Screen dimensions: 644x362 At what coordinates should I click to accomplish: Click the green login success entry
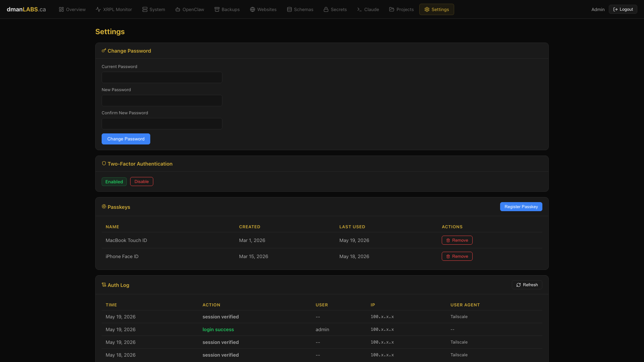click(218, 329)
